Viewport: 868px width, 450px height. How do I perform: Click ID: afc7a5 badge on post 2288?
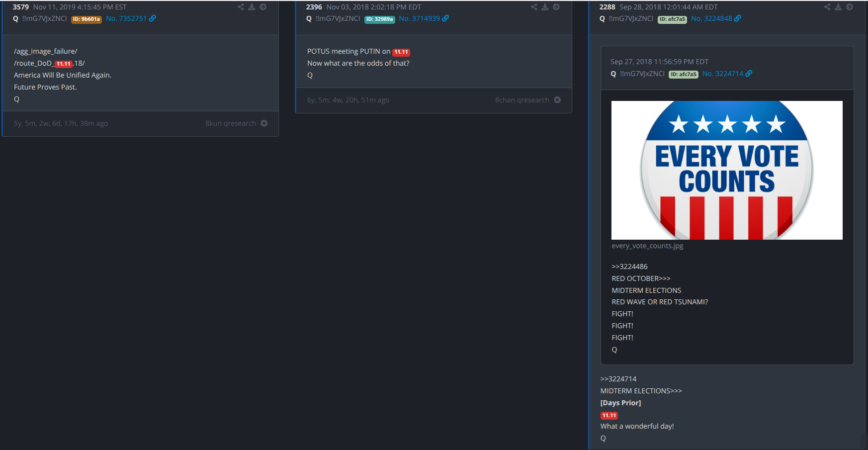click(x=672, y=19)
